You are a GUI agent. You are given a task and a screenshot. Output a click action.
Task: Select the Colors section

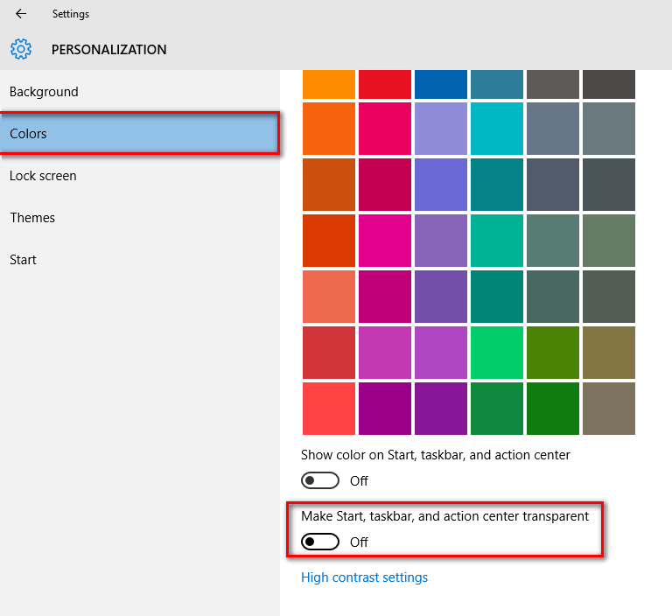pos(140,133)
